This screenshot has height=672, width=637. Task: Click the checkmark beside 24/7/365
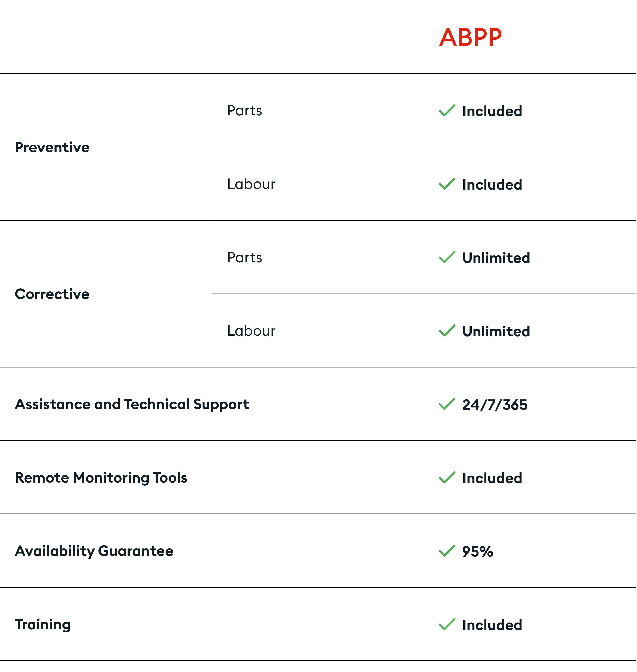447,404
